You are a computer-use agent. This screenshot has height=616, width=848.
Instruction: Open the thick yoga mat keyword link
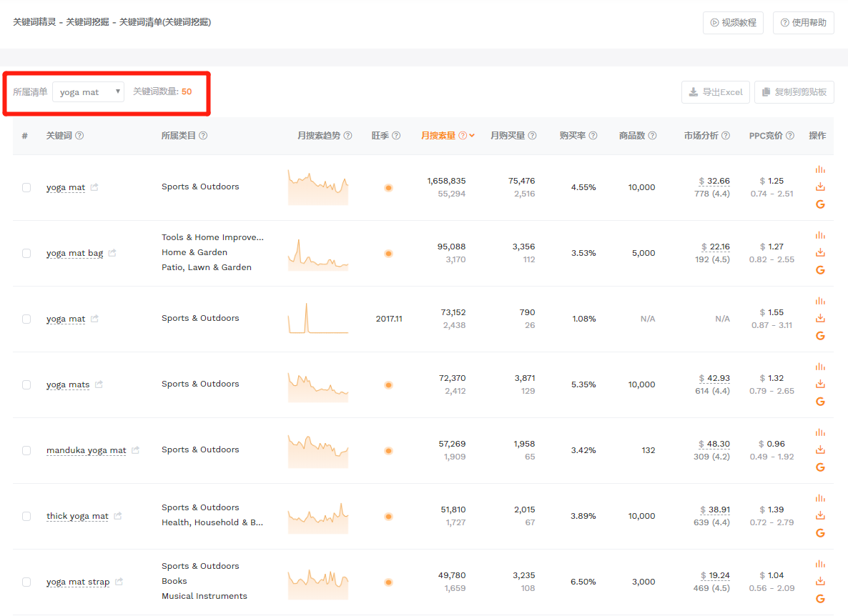tap(77, 516)
